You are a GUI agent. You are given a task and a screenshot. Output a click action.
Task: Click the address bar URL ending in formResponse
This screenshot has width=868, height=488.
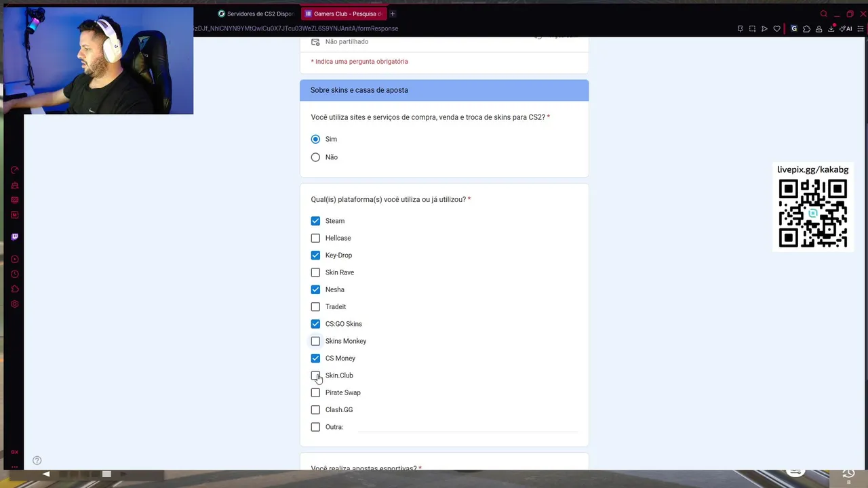[296, 28]
